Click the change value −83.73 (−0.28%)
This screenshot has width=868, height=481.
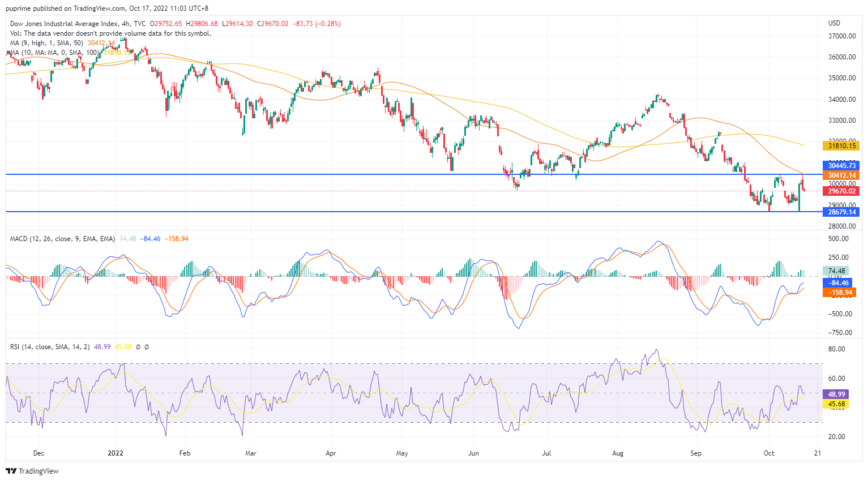317,24
